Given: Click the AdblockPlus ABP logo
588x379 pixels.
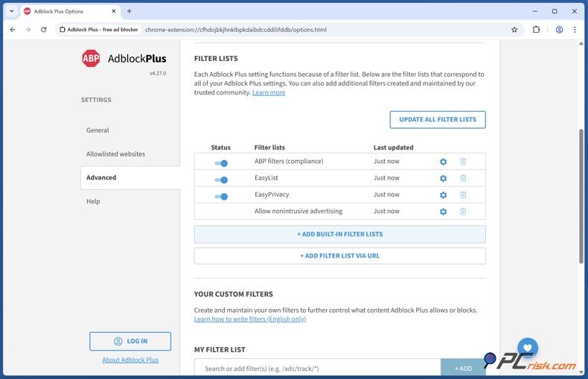Looking at the screenshot, I should click(91, 59).
